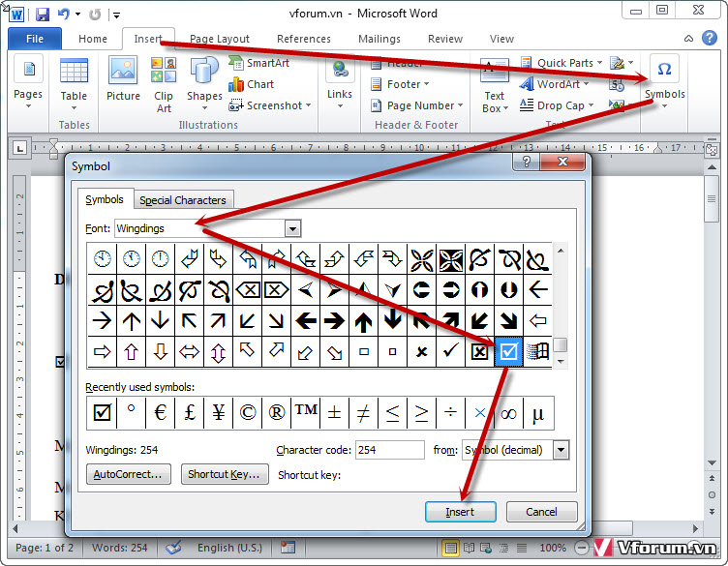Viewport: 728px width, 566px height.
Task: Select the Symbols tab in dialog
Action: (x=105, y=199)
